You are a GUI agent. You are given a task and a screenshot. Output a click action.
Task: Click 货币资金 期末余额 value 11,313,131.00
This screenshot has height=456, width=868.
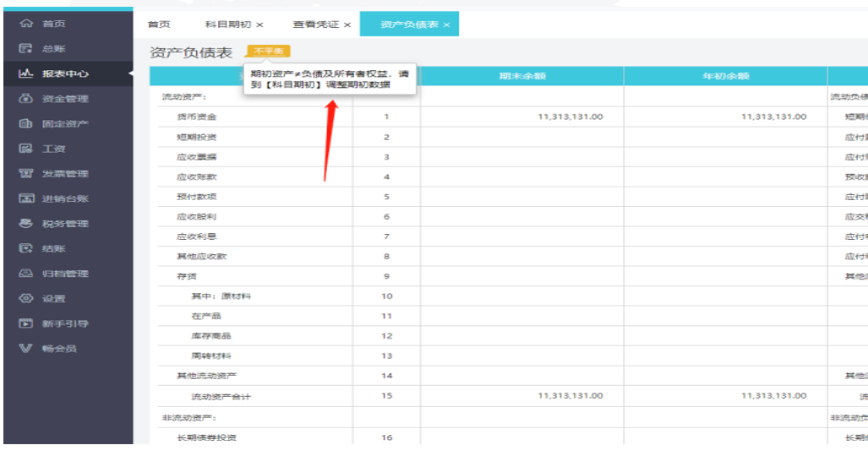coord(570,117)
